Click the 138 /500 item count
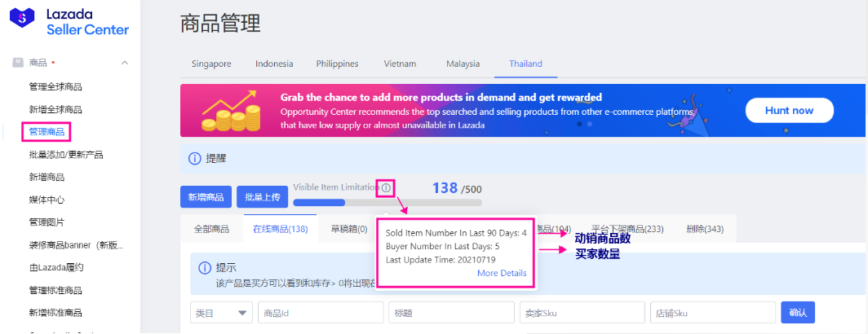Viewport: 868px width, 334px height. 457,188
